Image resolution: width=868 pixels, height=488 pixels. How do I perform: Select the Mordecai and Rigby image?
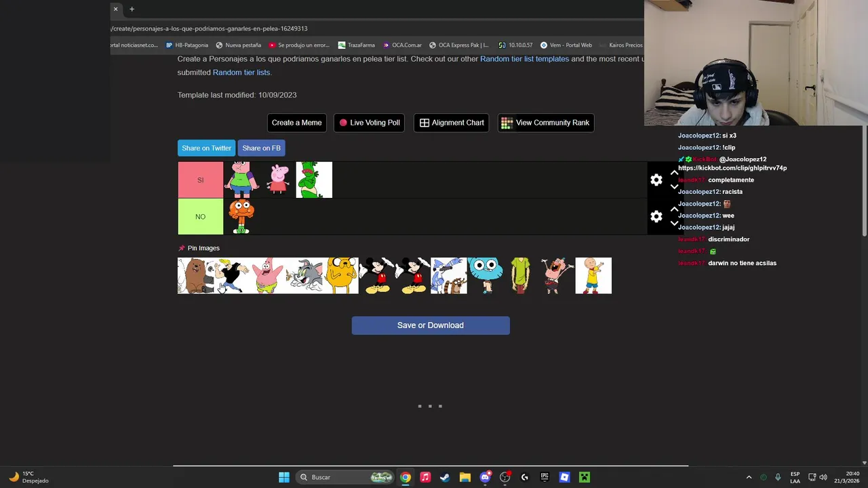(x=449, y=276)
